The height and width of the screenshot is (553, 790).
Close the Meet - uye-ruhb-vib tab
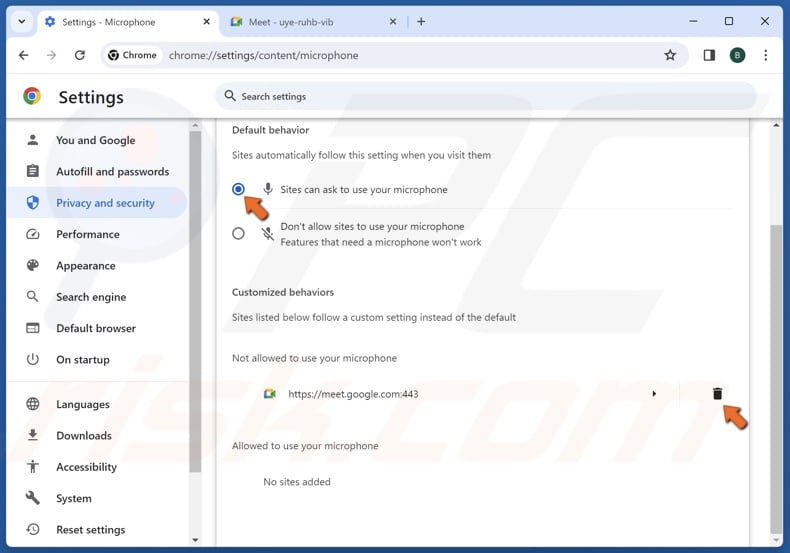point(393,22)
